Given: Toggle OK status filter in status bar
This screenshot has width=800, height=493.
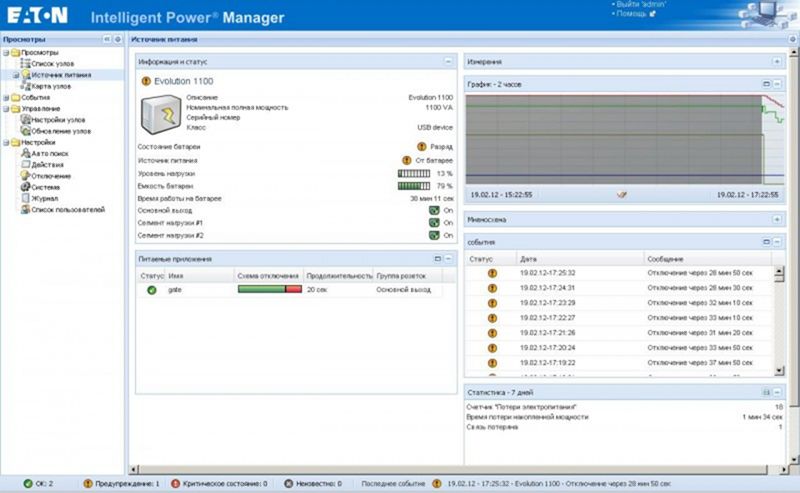Looking at the screenshot, I should (x=42, y=483).
